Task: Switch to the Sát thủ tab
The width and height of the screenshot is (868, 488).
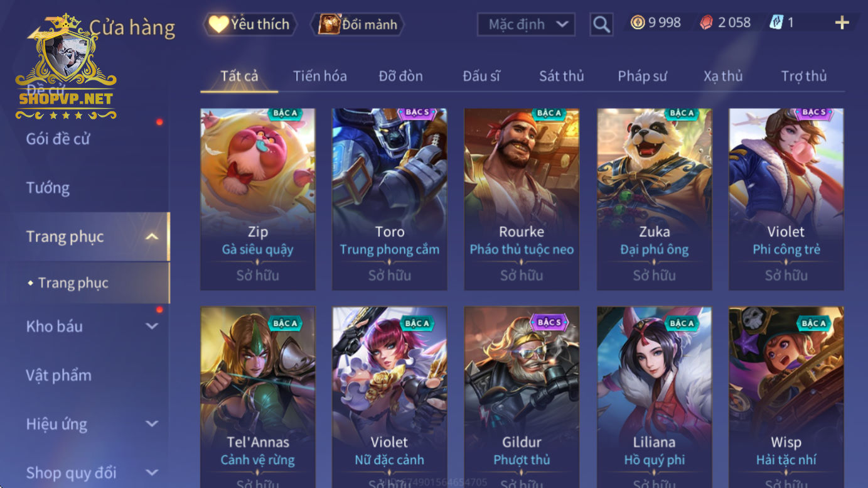Action: [561, 76]
